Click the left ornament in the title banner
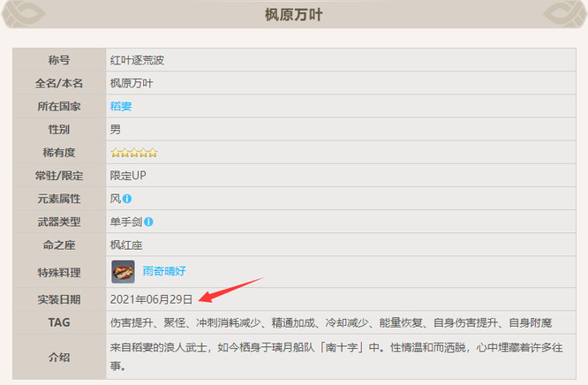 click(23, 11)
